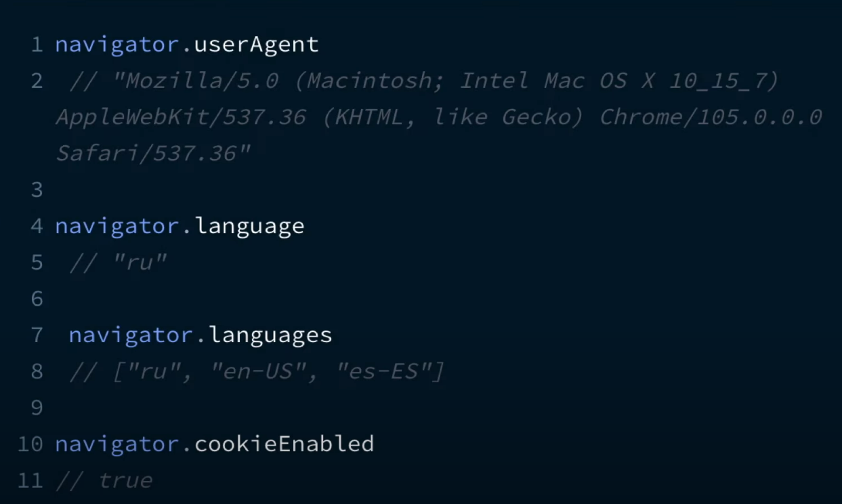Click the cookieEnabled property on line 10
The width and height of the screenshot is (842, 504).
284,444
